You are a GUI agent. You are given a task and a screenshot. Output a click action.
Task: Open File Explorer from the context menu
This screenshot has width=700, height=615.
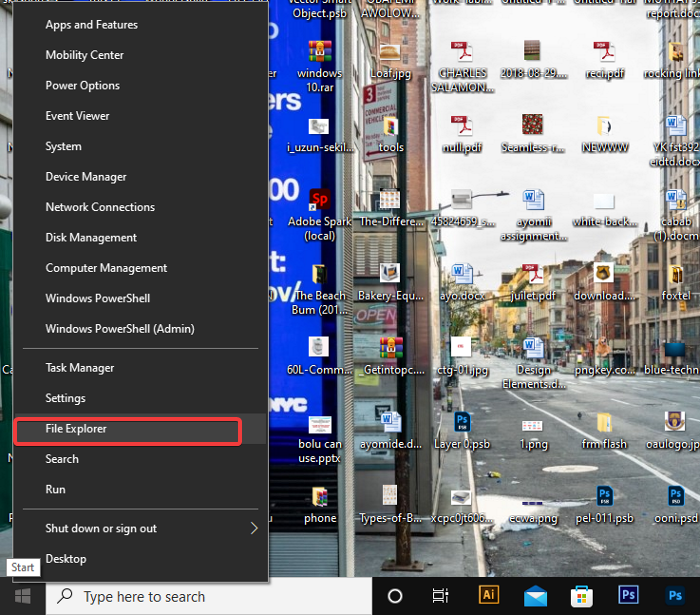pos(76,429)
